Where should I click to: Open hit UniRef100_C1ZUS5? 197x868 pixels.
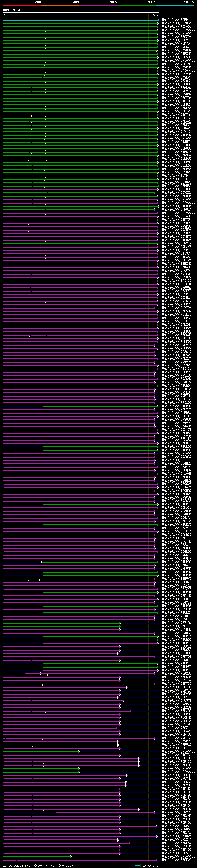click(177, 23)
